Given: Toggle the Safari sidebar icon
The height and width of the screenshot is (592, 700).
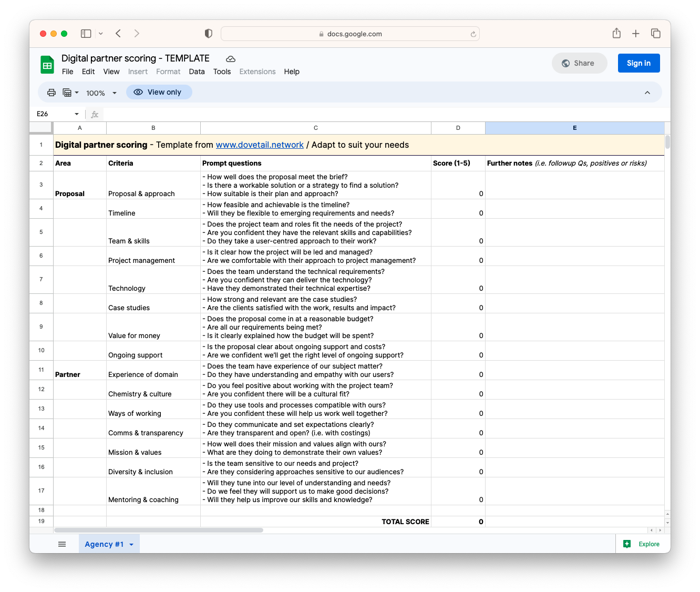Looking at the screenshot, I should point(86,33).
